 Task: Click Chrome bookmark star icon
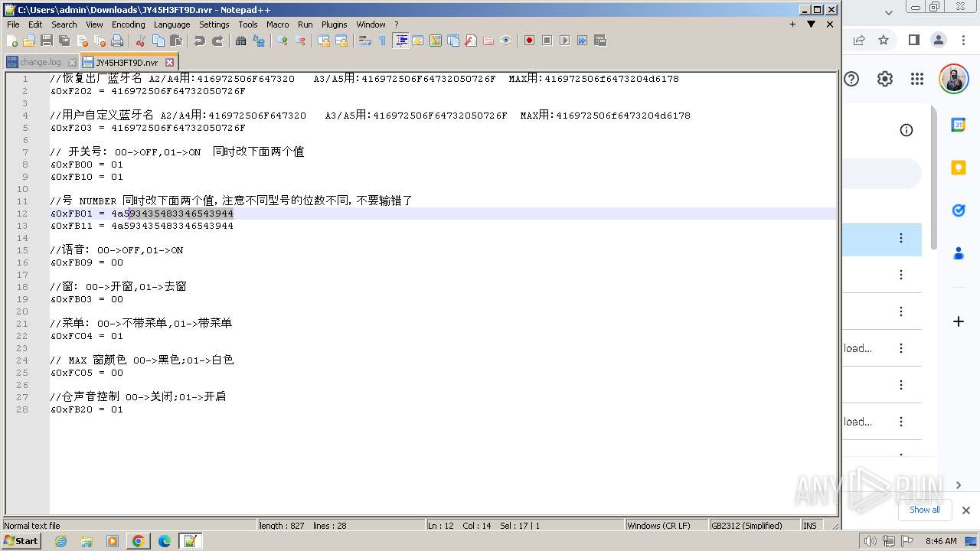tap(884, 40)
